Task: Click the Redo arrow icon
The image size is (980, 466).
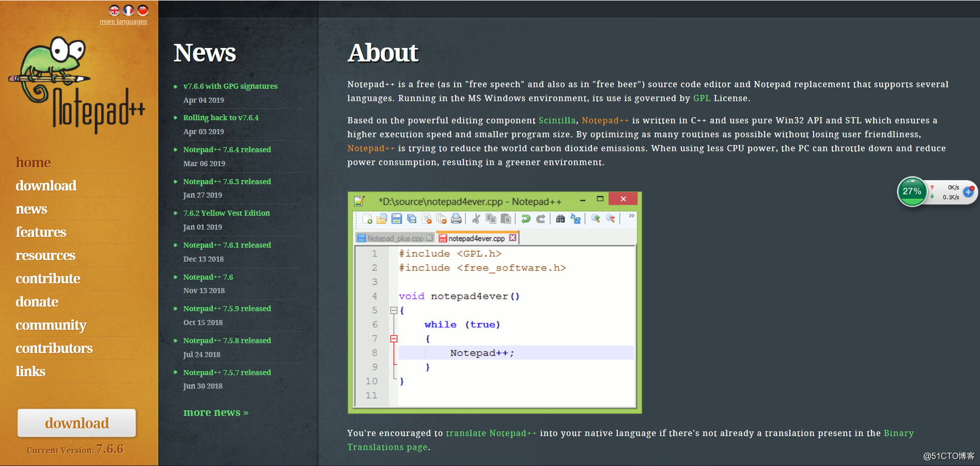Action: [541, 219]
